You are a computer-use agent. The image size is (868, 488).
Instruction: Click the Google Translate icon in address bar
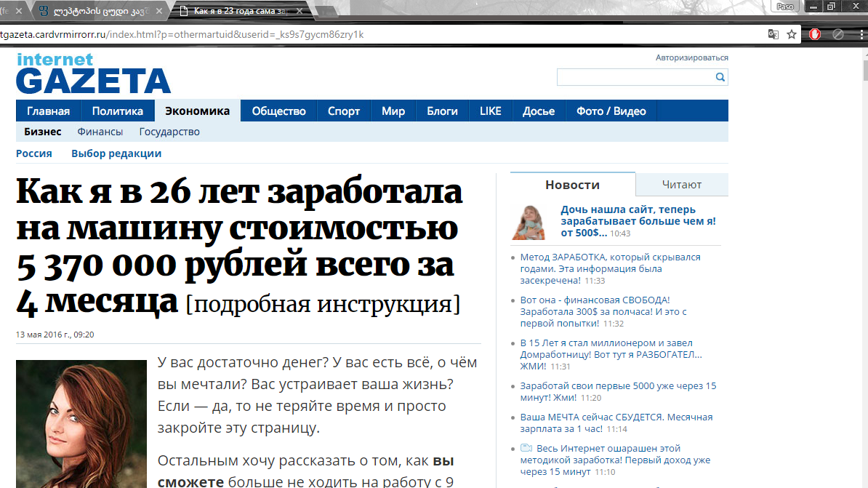click(773, 34)
